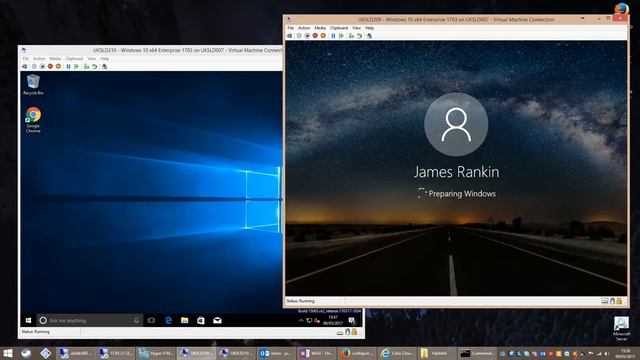Screen dimensions: 640x360
Task: Select Firefox shortcut on host desktop
Action: (x=621, y=9)
